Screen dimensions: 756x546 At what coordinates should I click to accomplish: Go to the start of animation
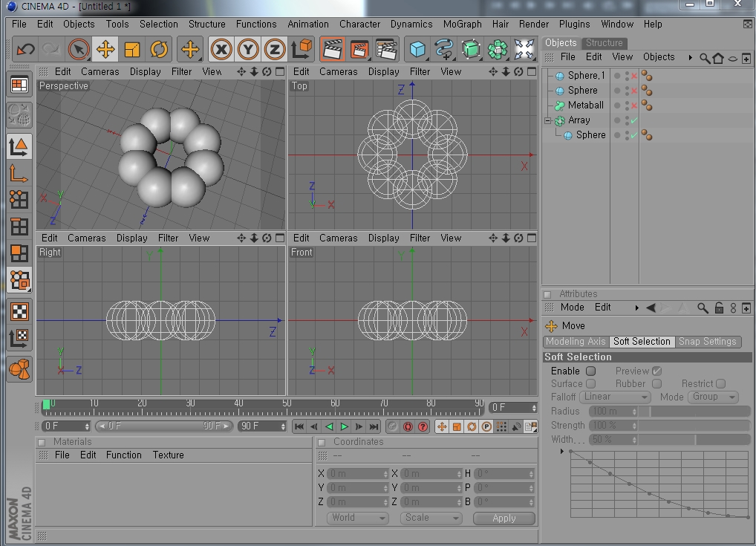[x=299, y=427]
